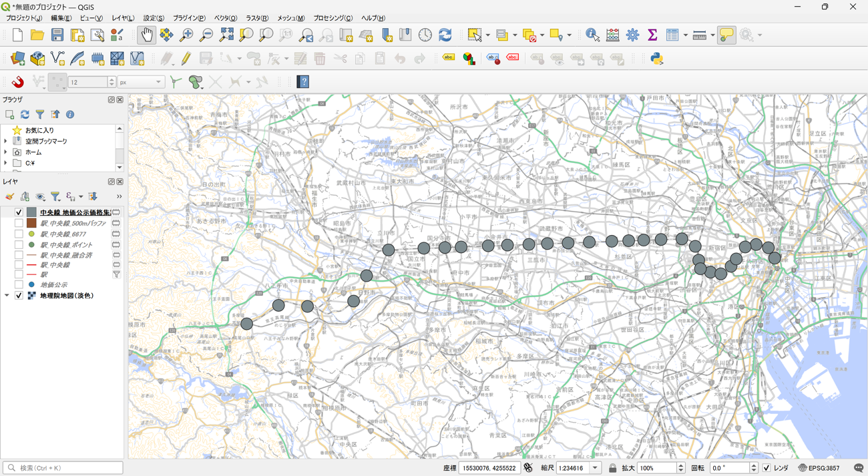The height and width of the screenshot is (476, 868).
Task: Open a project with the yellow folder icon
Action: [x=37, y=35]
